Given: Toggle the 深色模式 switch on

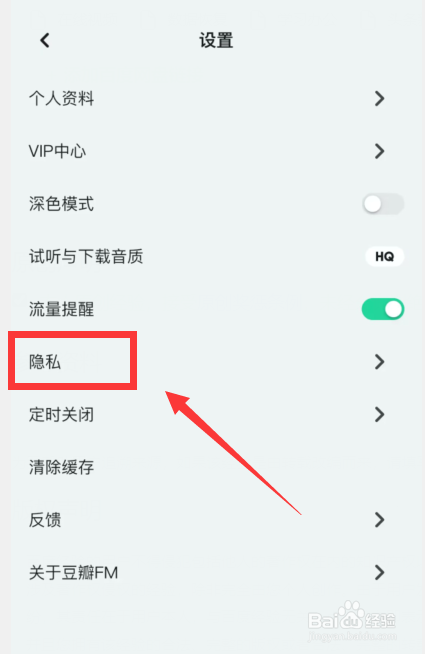Looking at the screenshot, I should [x=383, y=204].
